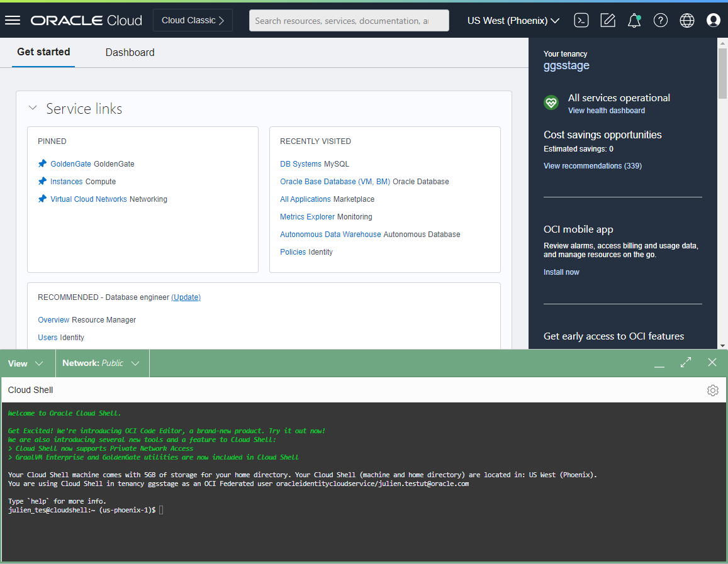This screenshot has width=728, height=564.
Task: Open the Code Editor pencil icon
Action: coord(608,19)
